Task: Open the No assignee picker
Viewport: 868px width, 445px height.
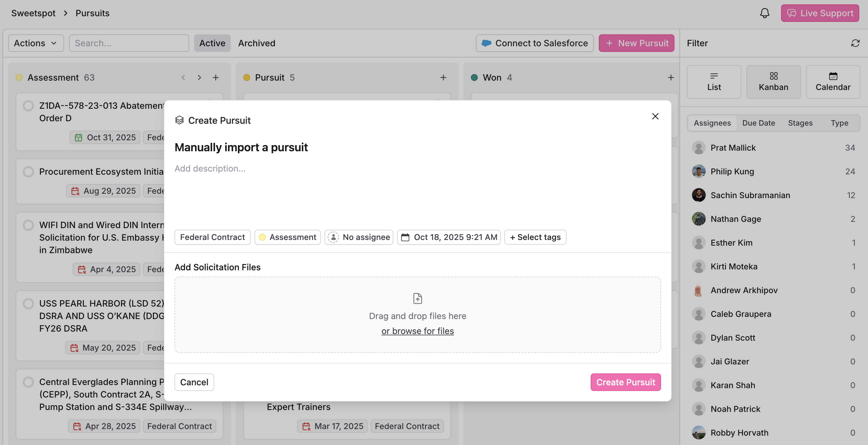Action: (x=359, y=237)
